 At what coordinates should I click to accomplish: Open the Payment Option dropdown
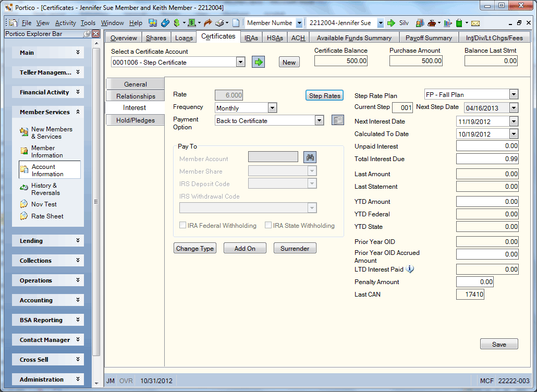click(319, 120)
